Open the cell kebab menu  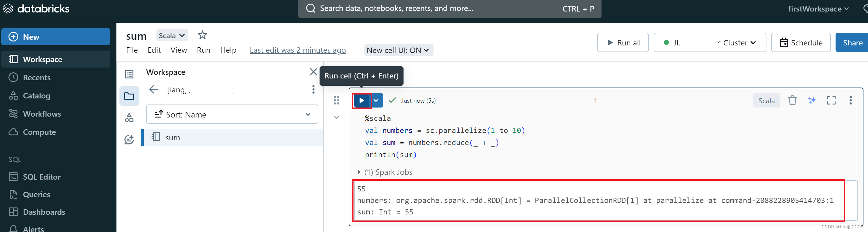tap(850, 100)
